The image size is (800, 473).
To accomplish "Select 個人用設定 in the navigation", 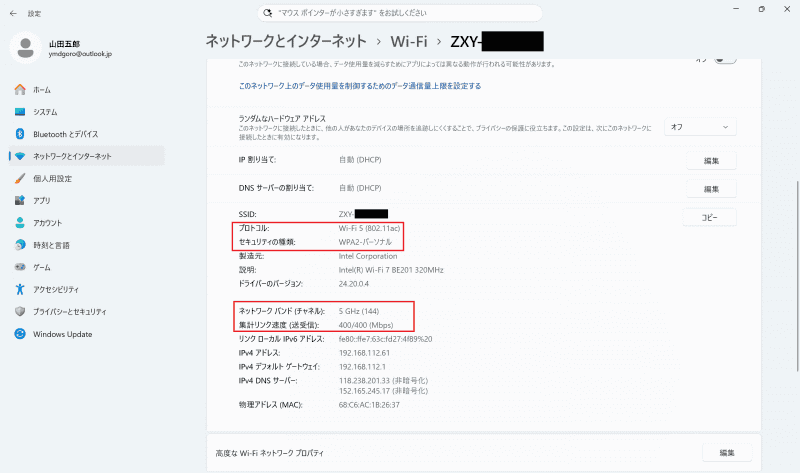I will [x=87, y=179].
